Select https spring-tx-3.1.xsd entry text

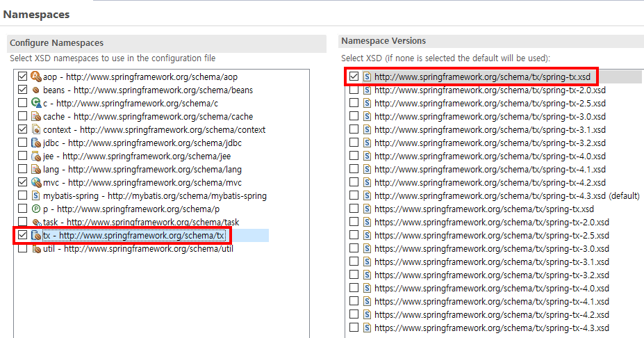(x=492, y=262)
